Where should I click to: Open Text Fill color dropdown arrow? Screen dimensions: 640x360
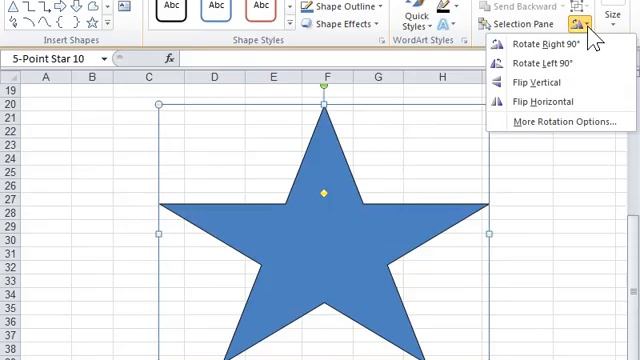(x=456, y=6)
